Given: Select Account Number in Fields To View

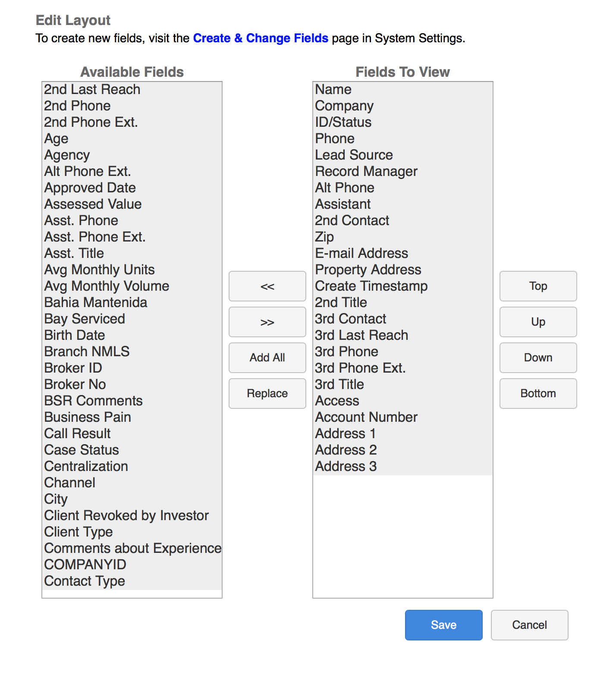Looking at the screenshot, I should coord(366,417).
